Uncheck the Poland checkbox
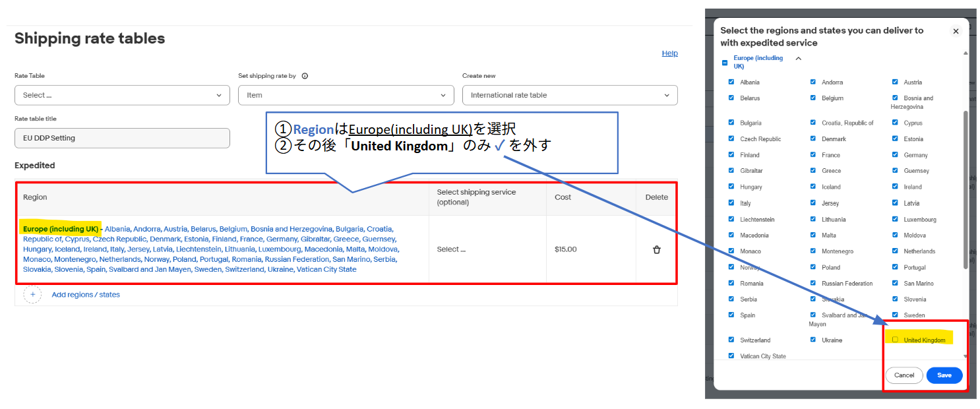This screenshot has width=980, height=409. [x=813, y=267]
